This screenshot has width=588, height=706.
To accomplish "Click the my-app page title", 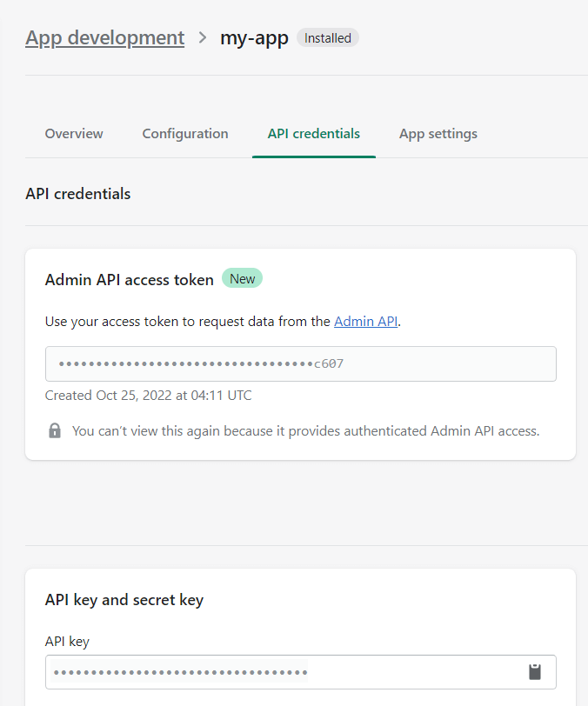I will click(254, 38).
